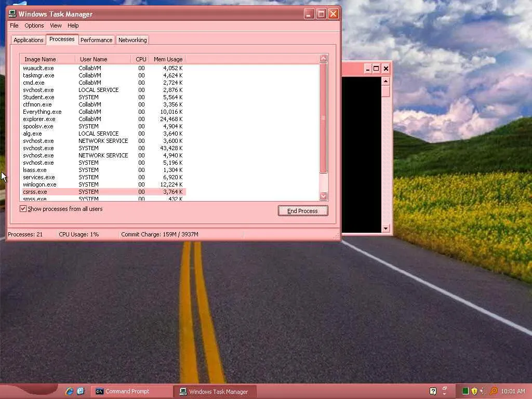This screenshot has width=532, height=399.
Task: Select svchost.exe row with 2,876 K
Action: pos(103,90)
